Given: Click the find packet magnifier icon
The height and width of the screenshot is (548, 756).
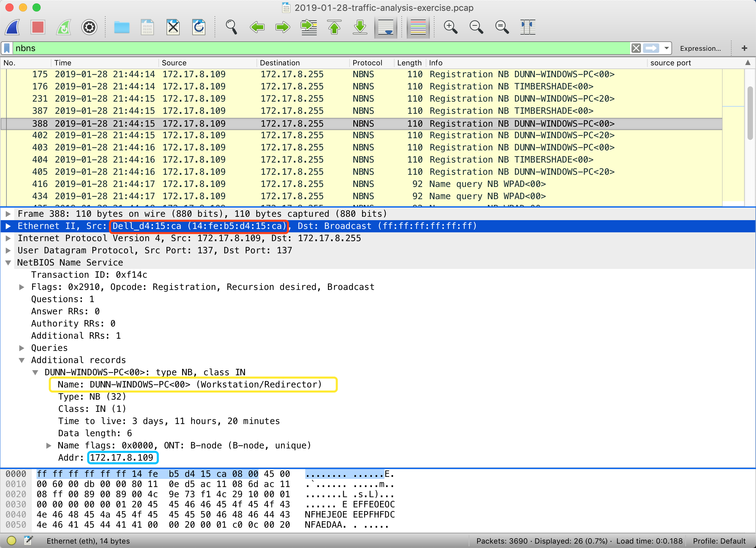Looking at the screenshot, I should pos(231,27).
